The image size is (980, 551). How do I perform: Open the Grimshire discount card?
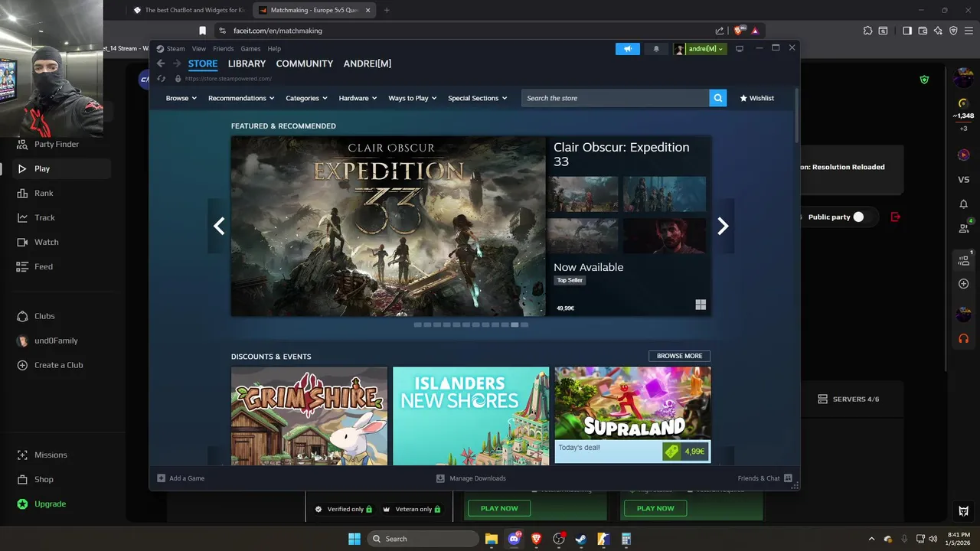pos(309,416)
